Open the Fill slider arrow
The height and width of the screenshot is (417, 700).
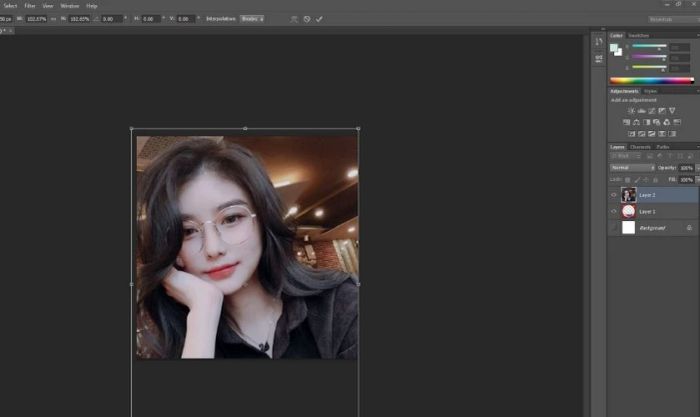pyautogui.click(x=698, y=180)
